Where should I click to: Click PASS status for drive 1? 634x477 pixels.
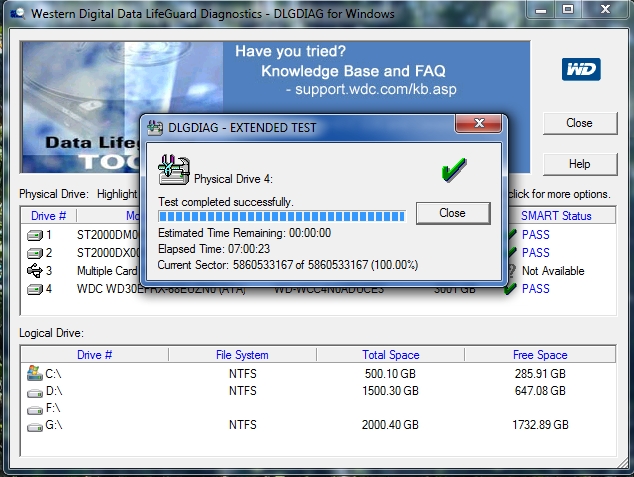(x=536, y=235)
